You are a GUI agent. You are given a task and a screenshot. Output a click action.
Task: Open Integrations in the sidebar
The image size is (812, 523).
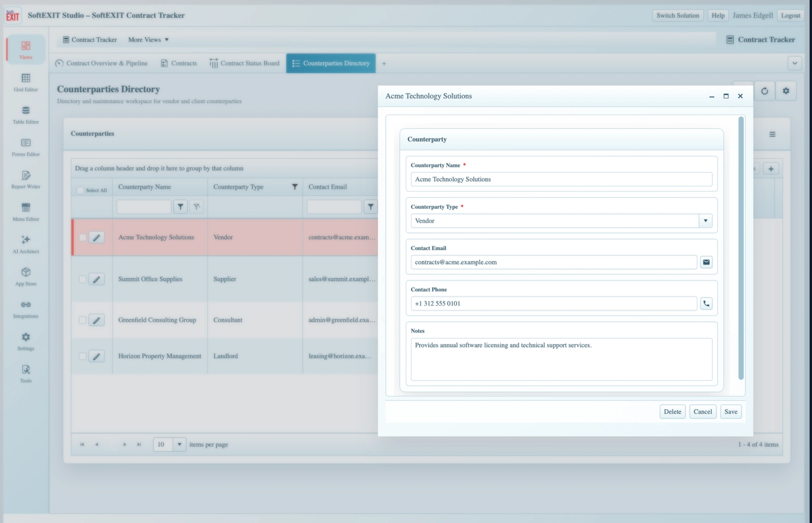26,309
